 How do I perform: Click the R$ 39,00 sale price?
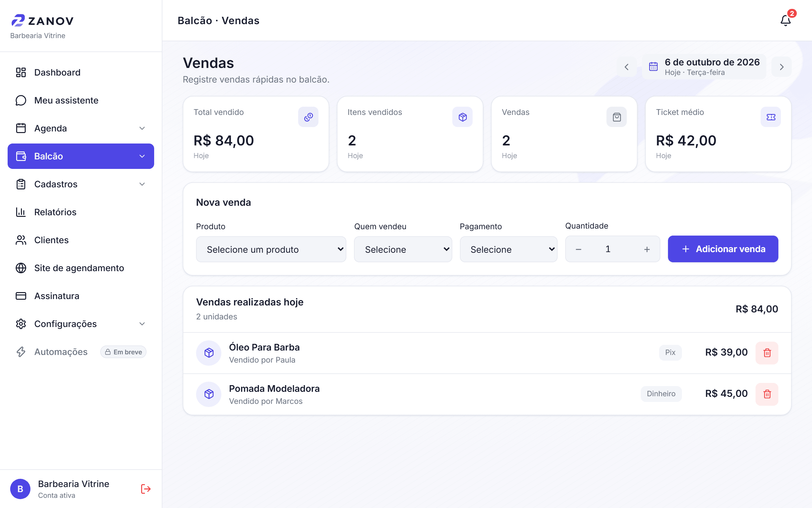click(x=726, y=352)
